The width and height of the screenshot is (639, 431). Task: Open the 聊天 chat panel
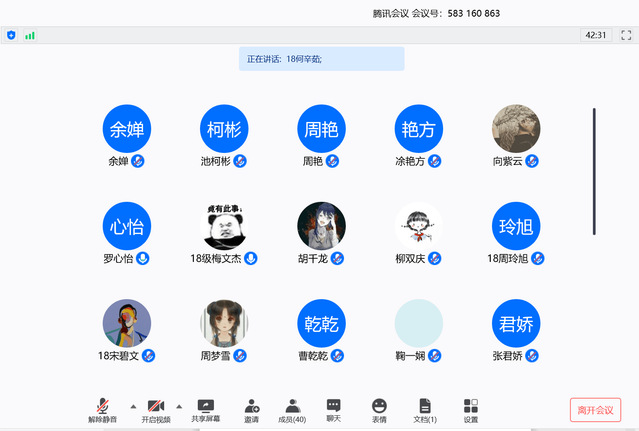point(333,406)
